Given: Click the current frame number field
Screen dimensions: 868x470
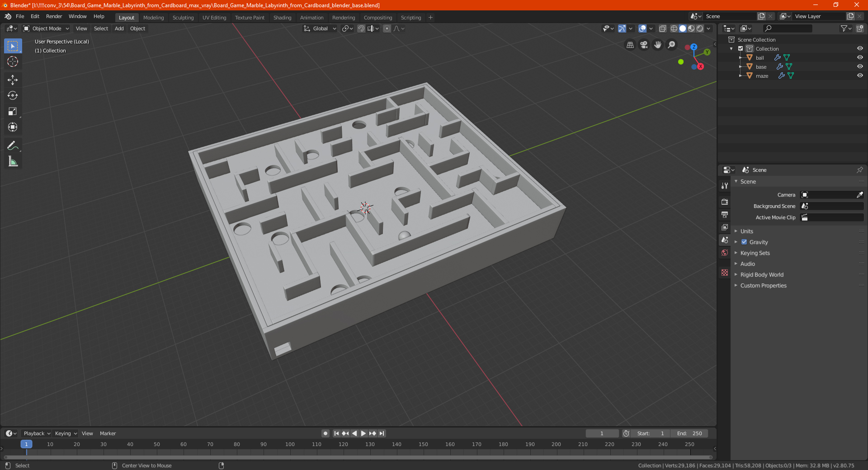Looking at the screenshot, I should point(602,433).
